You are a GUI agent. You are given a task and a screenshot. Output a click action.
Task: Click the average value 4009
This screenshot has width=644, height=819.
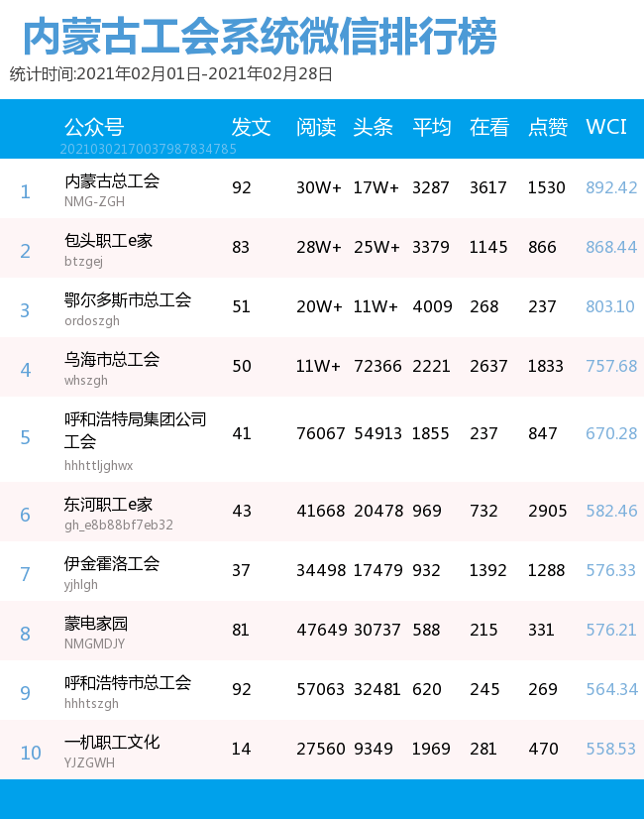click(432, 306)
